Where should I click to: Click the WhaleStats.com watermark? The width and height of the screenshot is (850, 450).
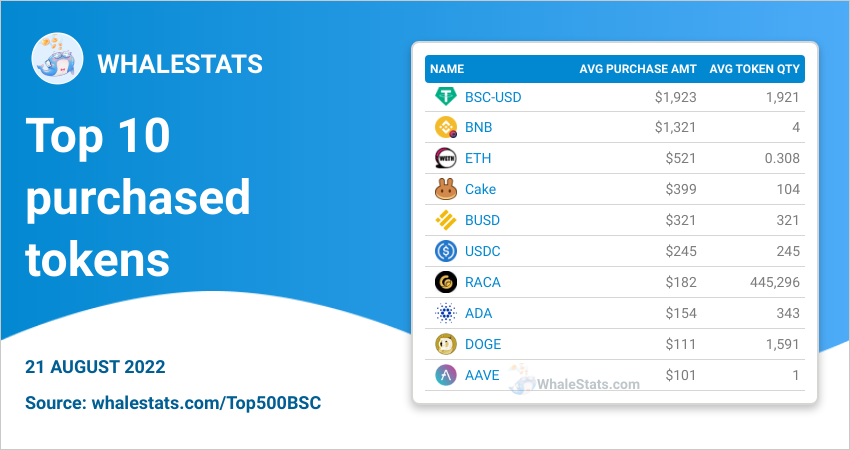(575, 381)
